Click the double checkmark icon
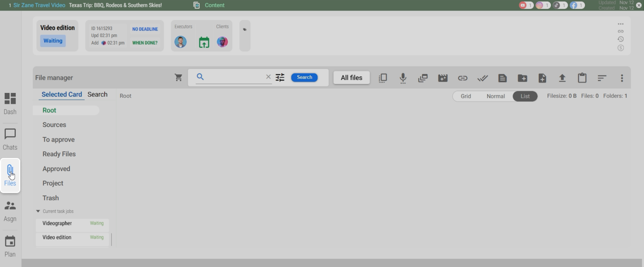The height and width of the screenshot is (267, 644). point(482,78)
